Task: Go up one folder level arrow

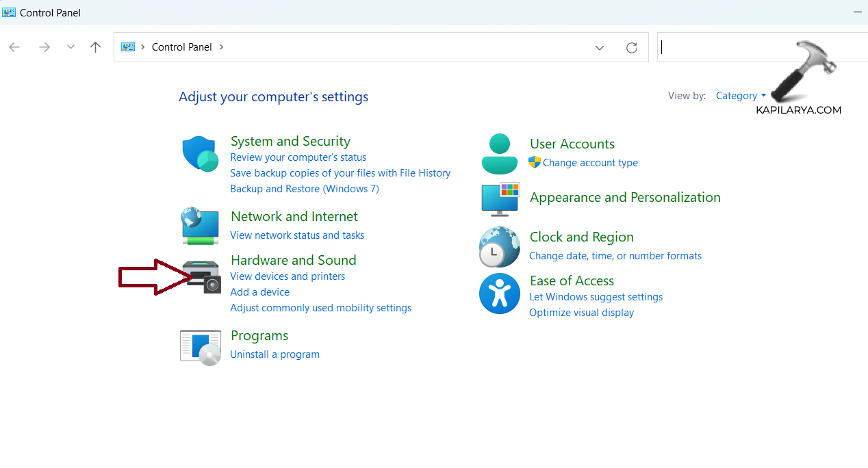Action: pos(96,47)
